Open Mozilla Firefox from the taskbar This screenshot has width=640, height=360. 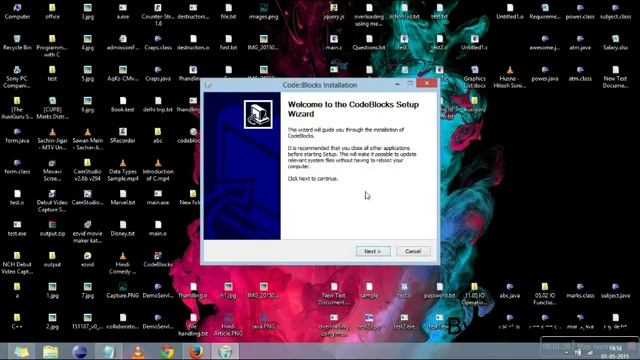(x=196, y=352)
